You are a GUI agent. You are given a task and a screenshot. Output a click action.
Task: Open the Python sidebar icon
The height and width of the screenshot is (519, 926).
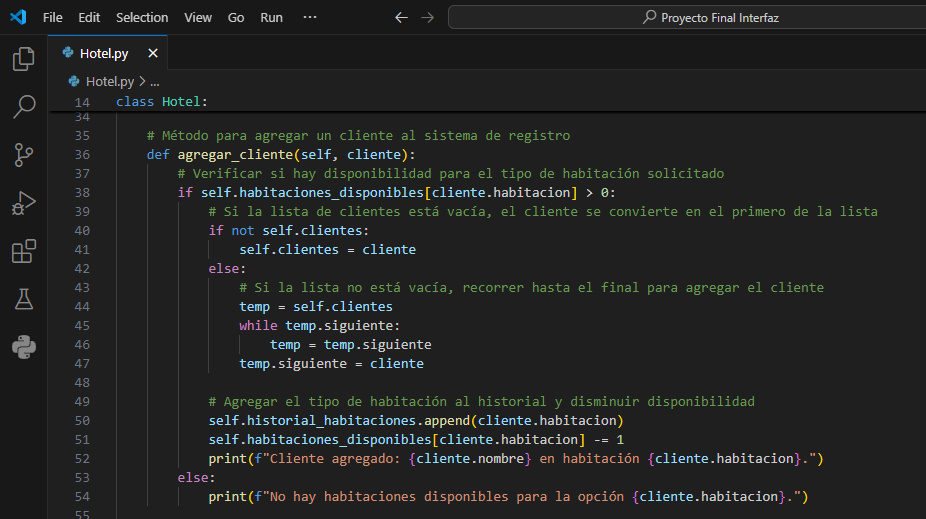[23, 347]
